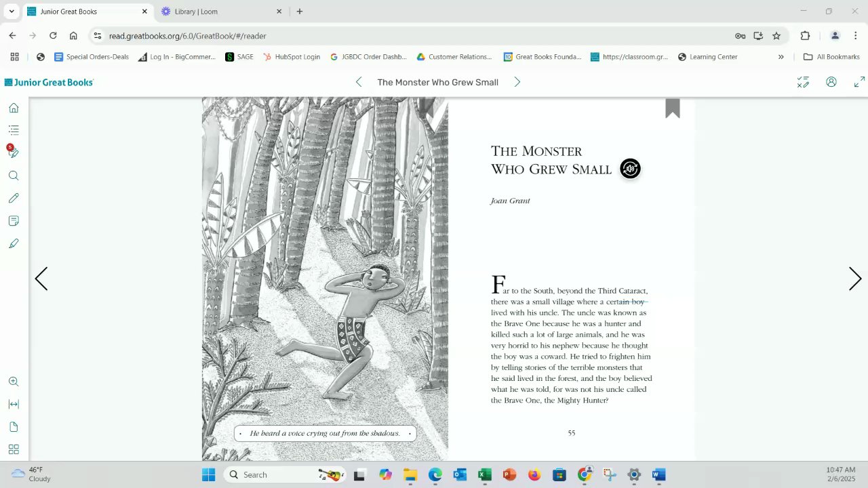Enter fullscreen reading mode

pos(859,82)
